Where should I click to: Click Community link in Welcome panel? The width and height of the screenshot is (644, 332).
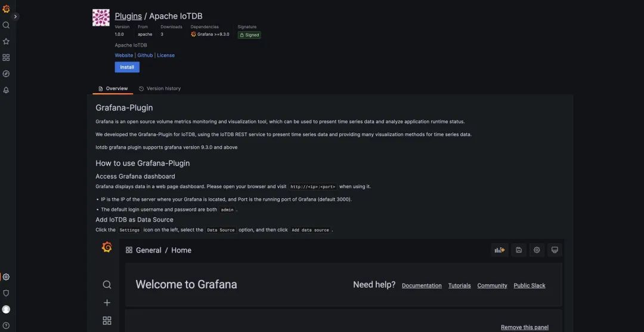click(492, 285)
